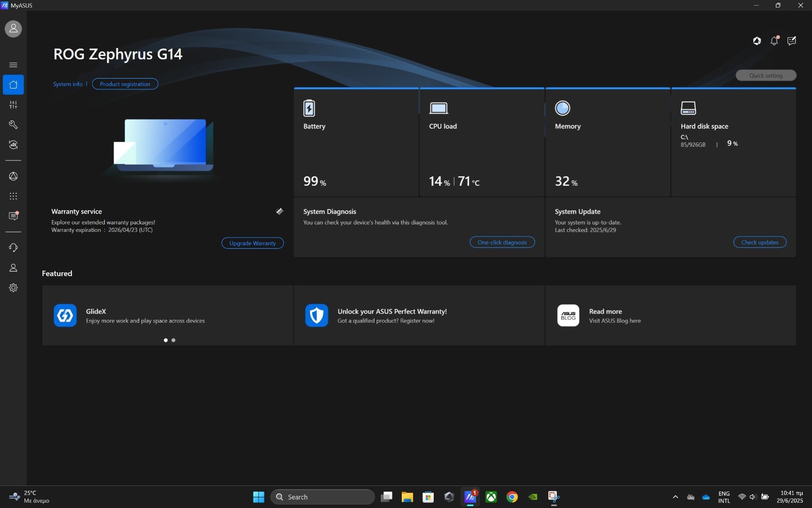
Task: Open the feedback edit icon at top right
Action: tap(792, 41)
